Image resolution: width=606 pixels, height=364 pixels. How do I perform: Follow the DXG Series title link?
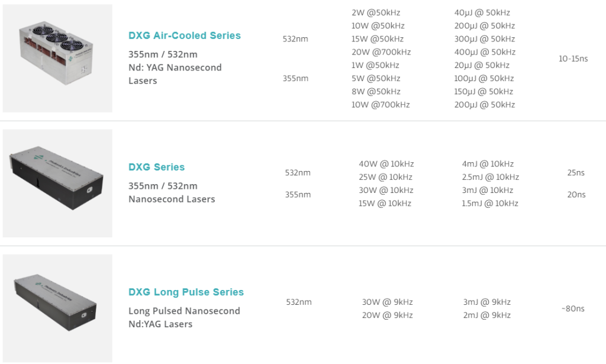pyautogui.click(x=157, y=167)
